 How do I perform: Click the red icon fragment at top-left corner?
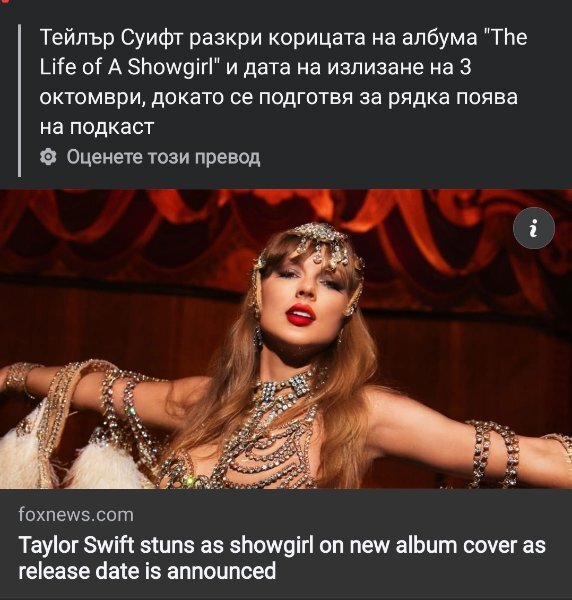[x=5, y=2]
